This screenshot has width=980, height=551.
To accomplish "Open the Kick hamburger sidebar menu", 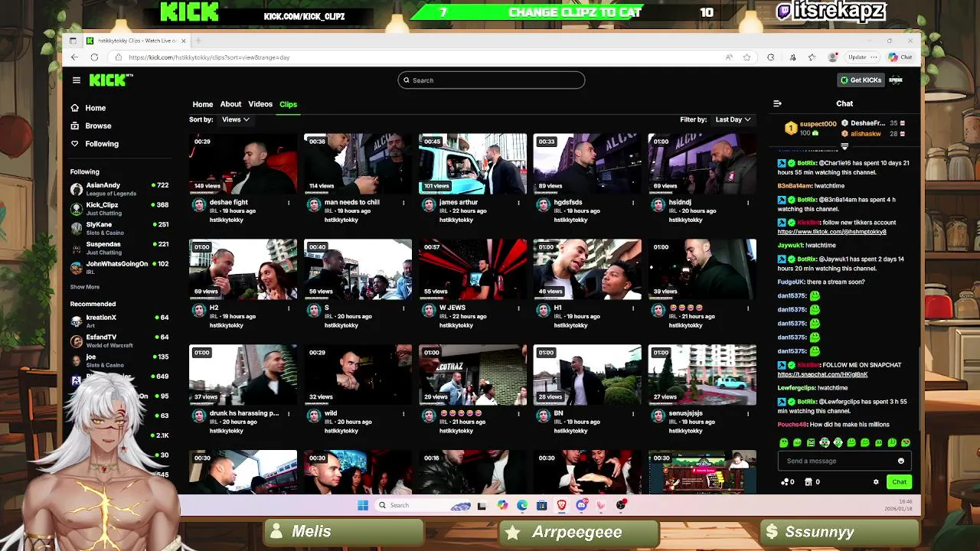I will coord(77,80).
